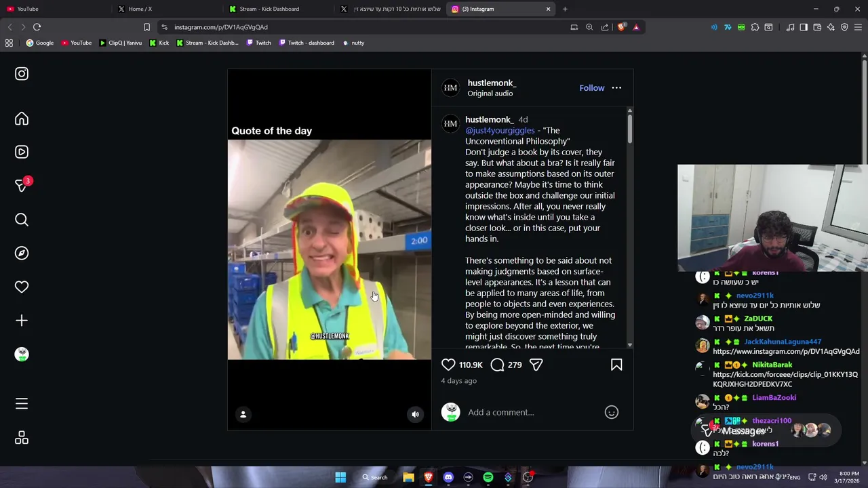Image resolution: width=868 pixels, height=488 pixels.
Task: Open the Windows Start menu
Action: (340, 477)
